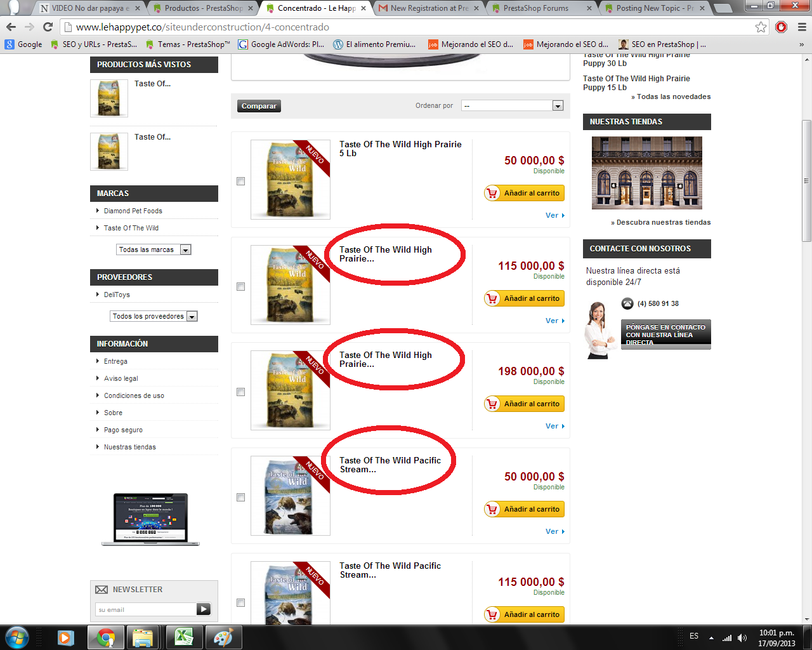Screen dimensions: 812x650
Task: Expand the Todas las marcas dropdown
Action: point(154,249)
